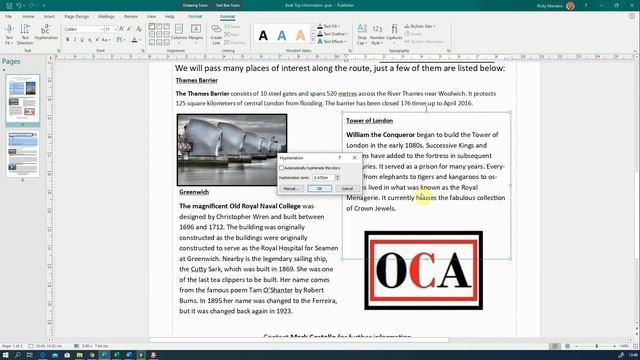The width and height of the screenshot is (640, 360).
Task: Click the zoom slider in the status bar
Action: pos(597,346)
